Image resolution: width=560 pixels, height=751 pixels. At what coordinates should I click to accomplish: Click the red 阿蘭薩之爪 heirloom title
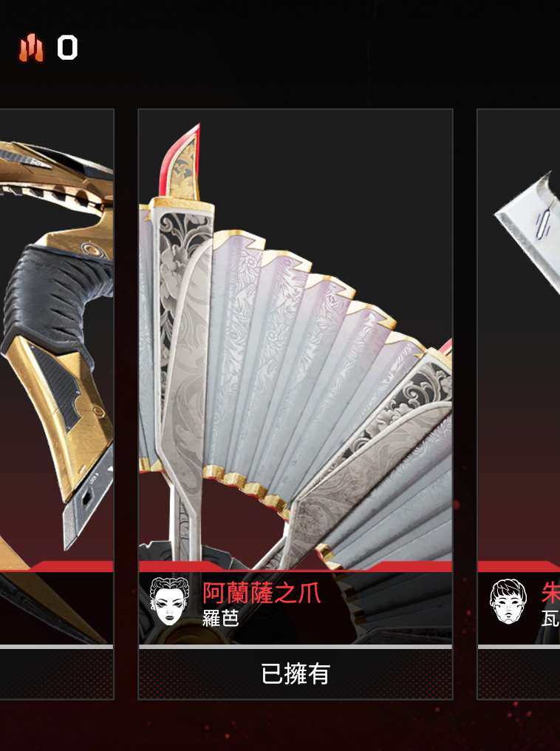(262, 593)
